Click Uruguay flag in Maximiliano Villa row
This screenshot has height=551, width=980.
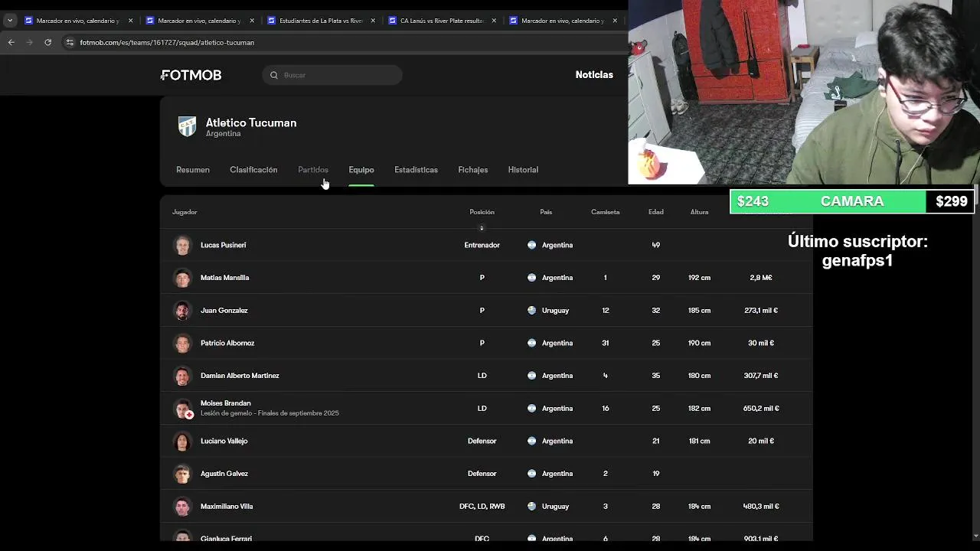click(x=531, y=507)
